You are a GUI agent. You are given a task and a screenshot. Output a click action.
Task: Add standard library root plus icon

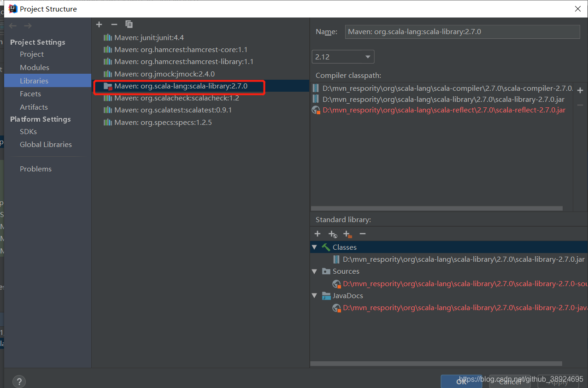click(318, 234)
